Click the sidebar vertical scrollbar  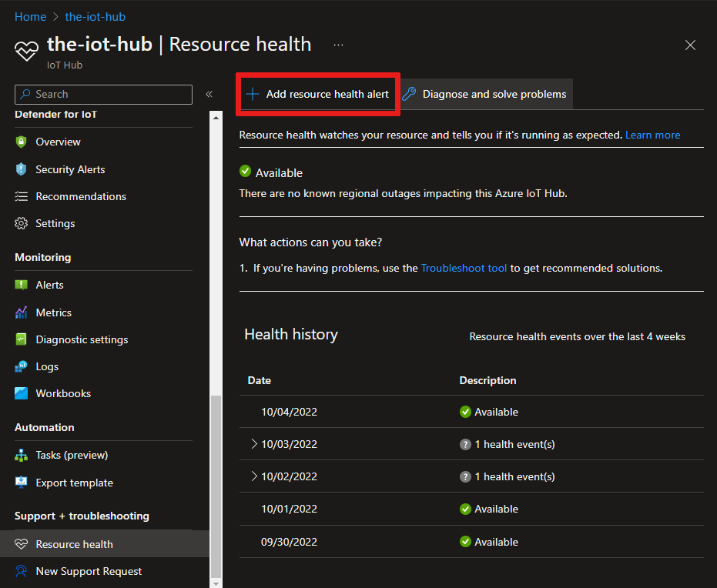(216, 485)
